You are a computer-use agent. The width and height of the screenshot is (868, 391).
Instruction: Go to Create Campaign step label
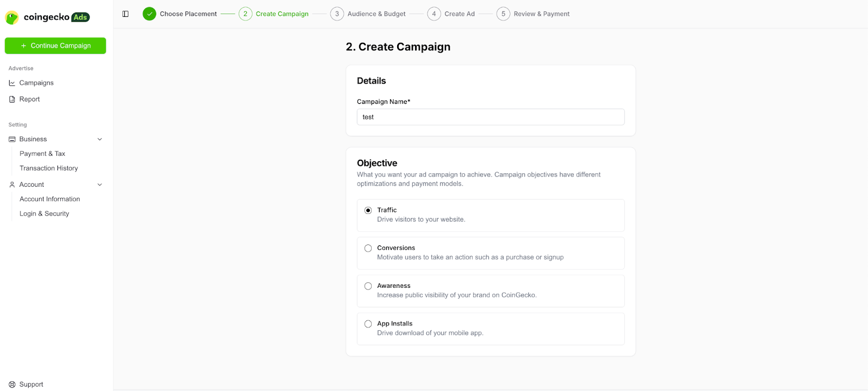282,14
